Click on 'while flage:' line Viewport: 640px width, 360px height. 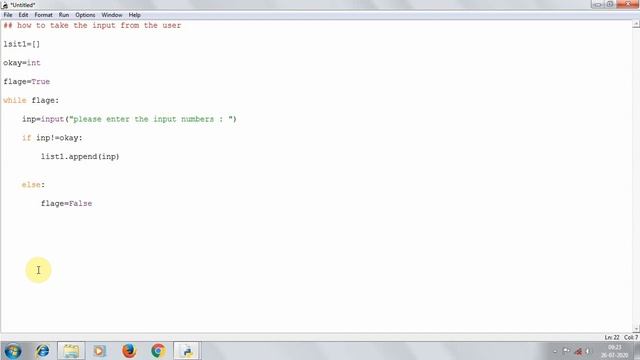click(31, 100)
